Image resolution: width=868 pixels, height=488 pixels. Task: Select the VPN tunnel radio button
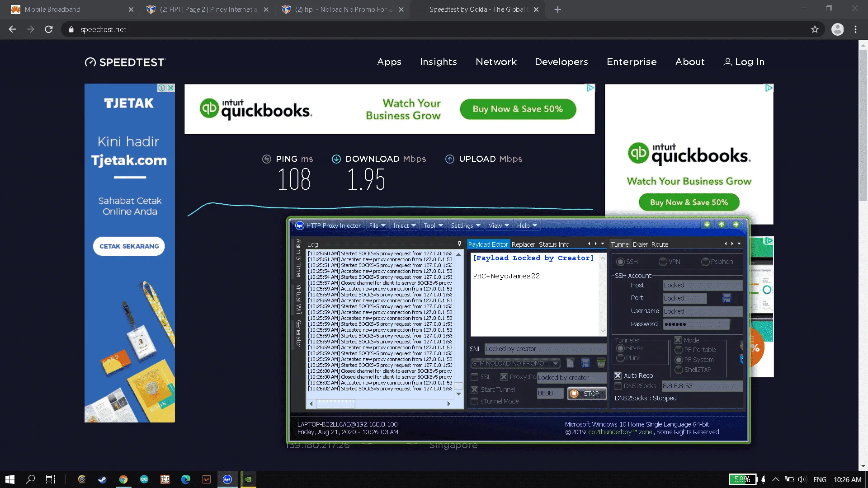(663, 262)
